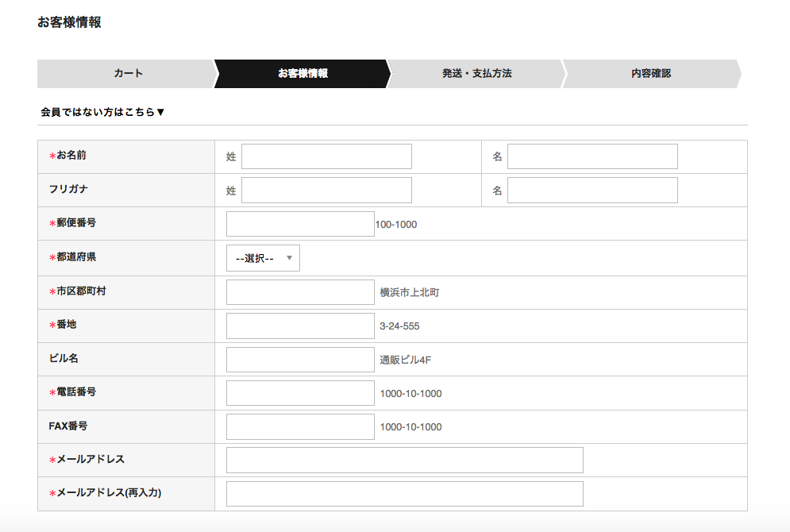Select the お客様情報 step tab

coord(303,74)
